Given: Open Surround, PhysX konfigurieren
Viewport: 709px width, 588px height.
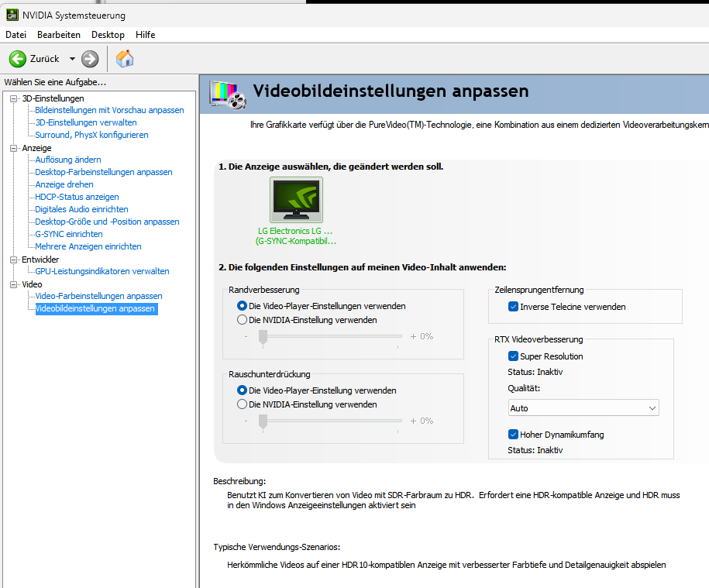Looking at the screenshot, I should click(91, 135).
